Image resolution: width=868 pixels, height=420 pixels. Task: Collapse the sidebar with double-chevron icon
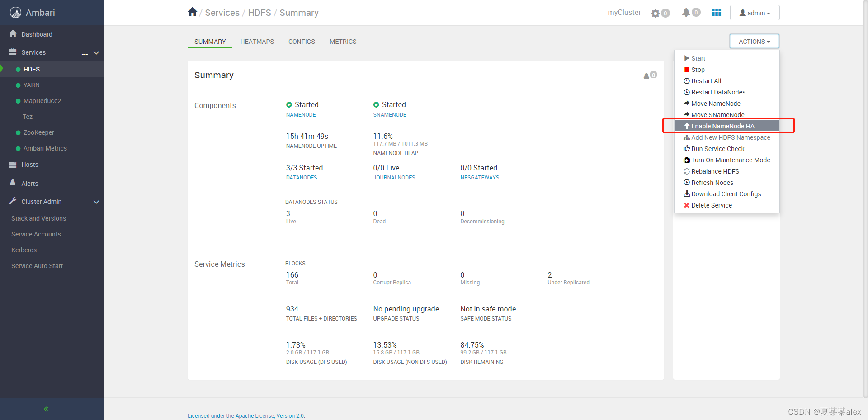click(46, 409)
